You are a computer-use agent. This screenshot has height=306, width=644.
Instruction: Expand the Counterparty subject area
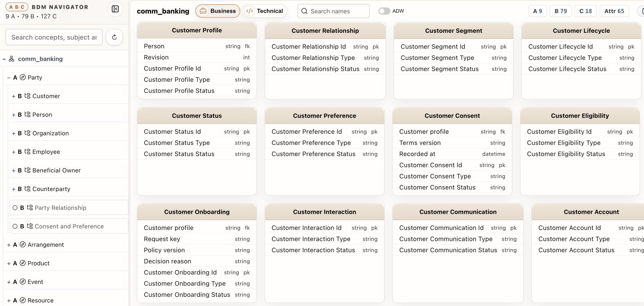pos(14,189)
